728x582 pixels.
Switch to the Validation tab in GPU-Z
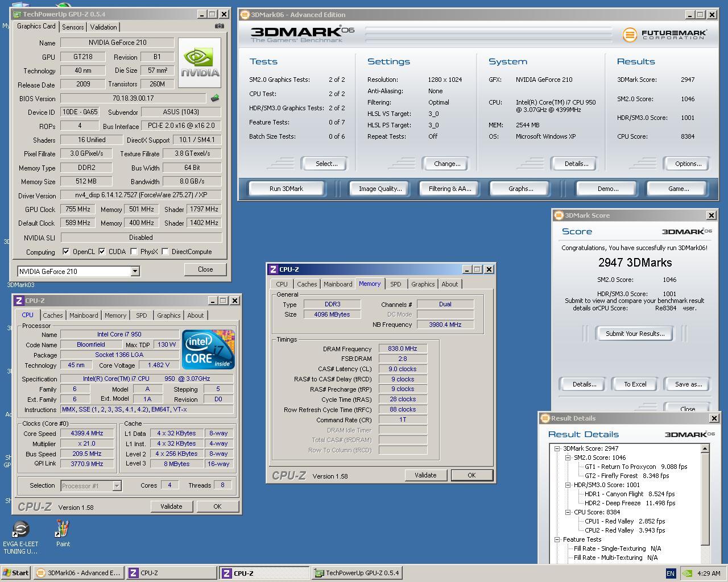(104, 27)
